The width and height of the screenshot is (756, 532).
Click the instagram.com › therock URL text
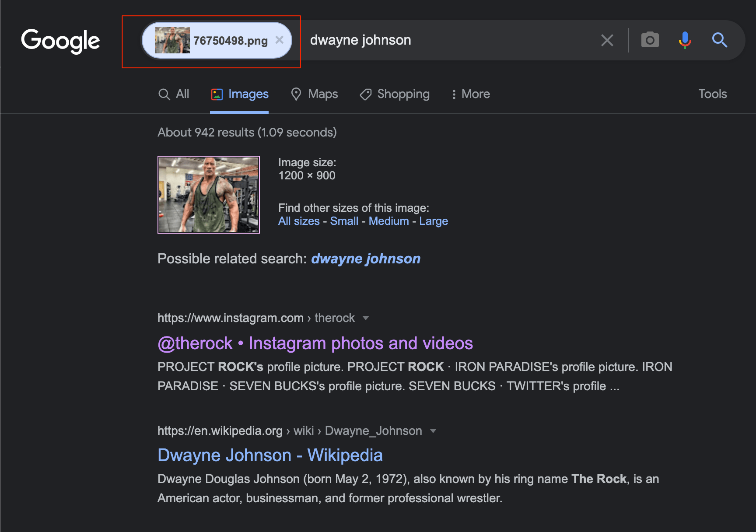click(256, 318)
